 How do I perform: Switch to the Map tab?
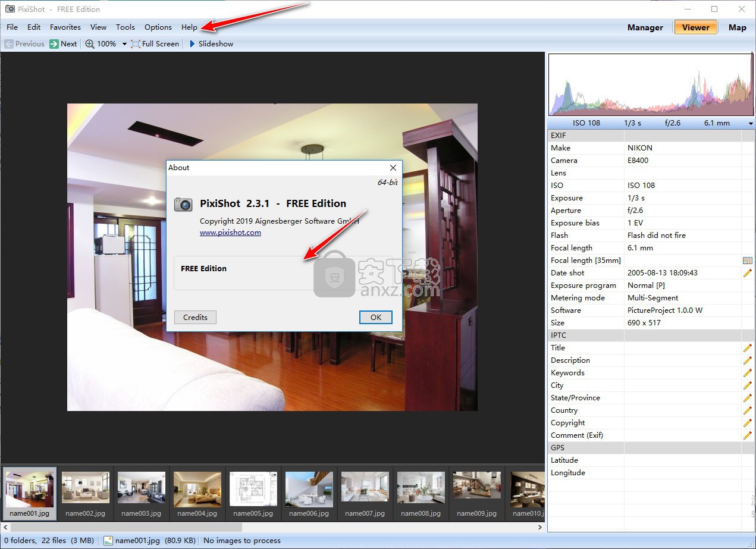tap(738, 27)
